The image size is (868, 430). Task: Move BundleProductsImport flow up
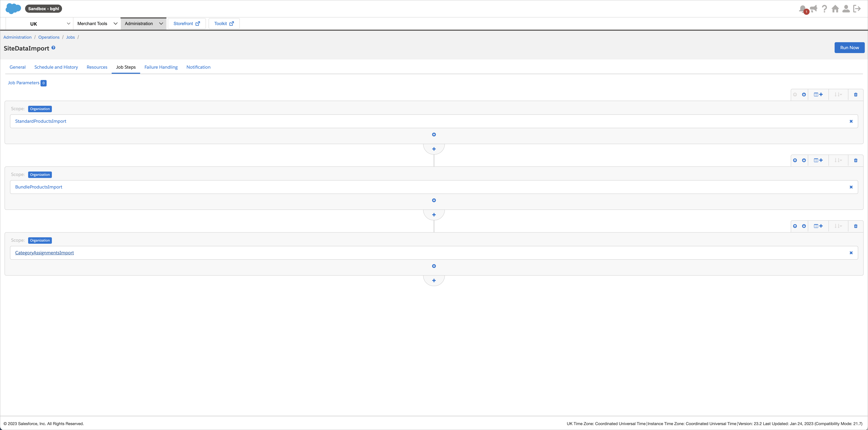coord(795,160)
